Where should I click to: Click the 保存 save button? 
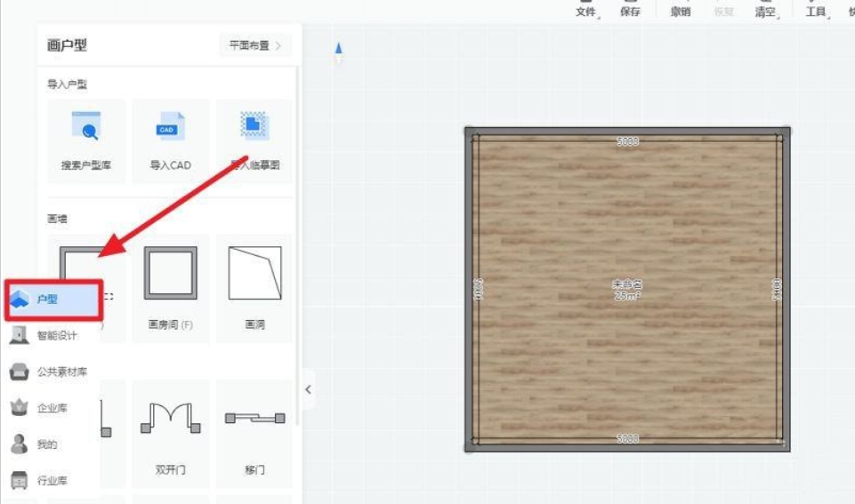(630, 12)
